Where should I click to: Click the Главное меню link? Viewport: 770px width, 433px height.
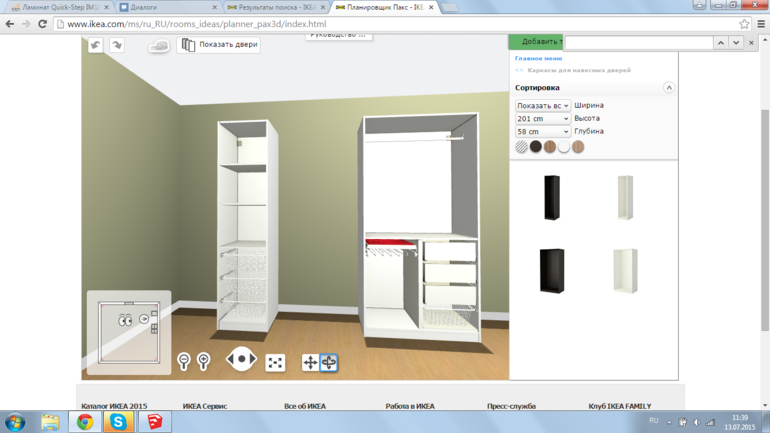coord(538,59)
